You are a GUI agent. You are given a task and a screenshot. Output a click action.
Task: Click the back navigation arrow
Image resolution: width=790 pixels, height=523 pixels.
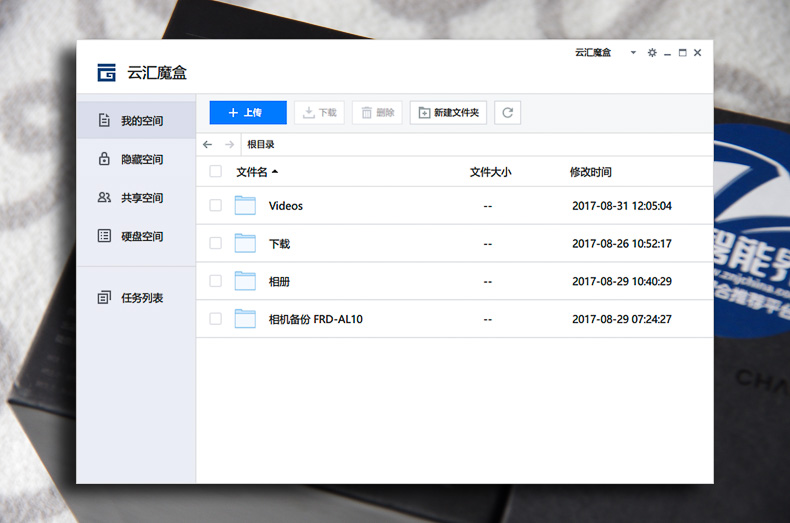[207, 144]
